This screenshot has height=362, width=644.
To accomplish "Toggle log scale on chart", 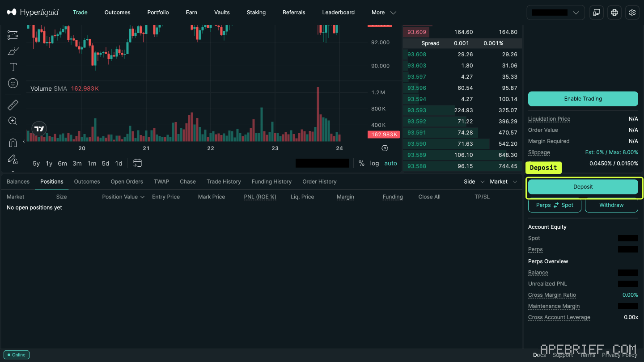I will tap(374, 163).
